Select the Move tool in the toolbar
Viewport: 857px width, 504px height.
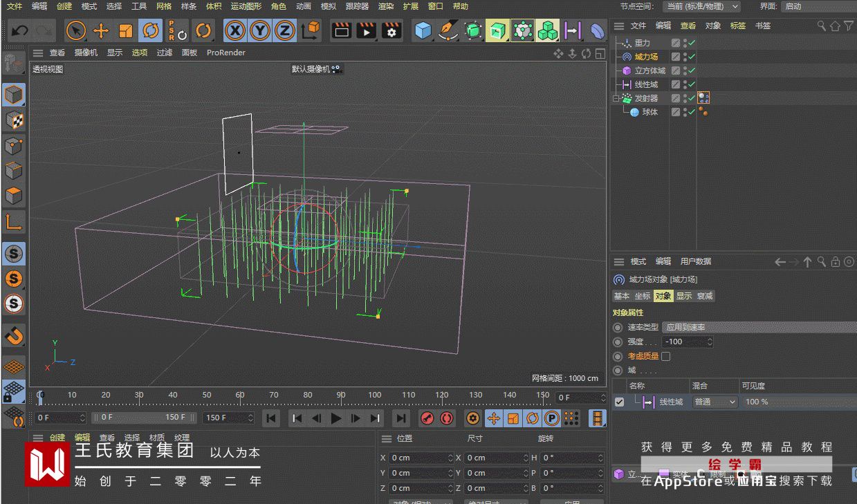(101, 30)
